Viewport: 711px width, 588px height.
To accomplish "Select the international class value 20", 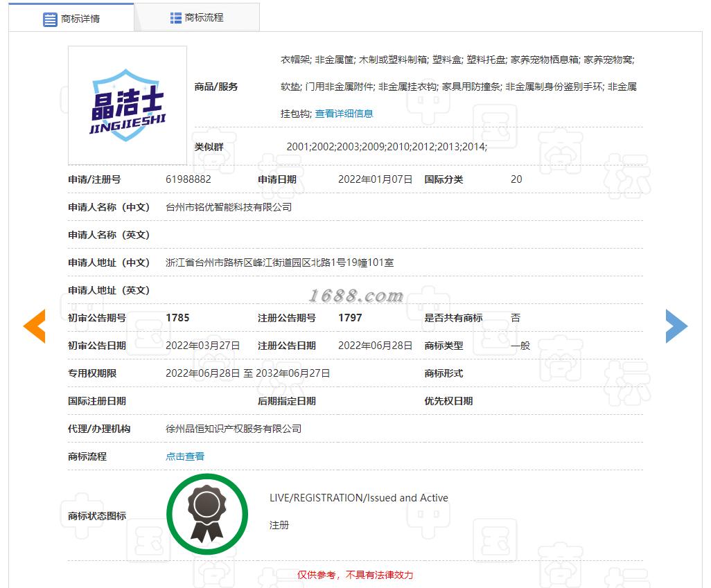I will click(x=516, y=179).
